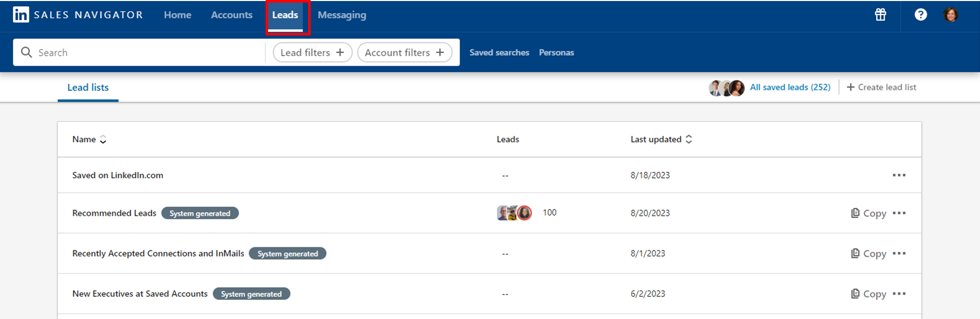Click the 100 leads count
Viewport: 980px width, 319px height.
(549, 213)
